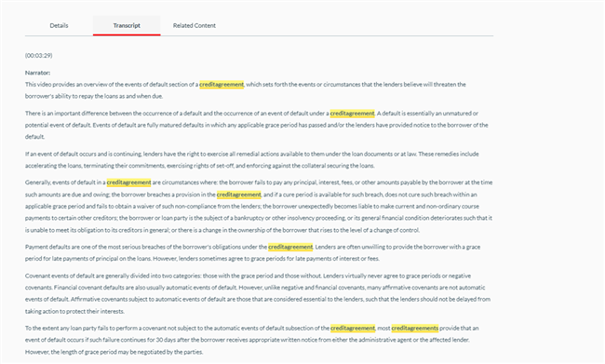
Task: Click the paragraph beginning 'To the extent any loan party'
Action: (252, 340)
